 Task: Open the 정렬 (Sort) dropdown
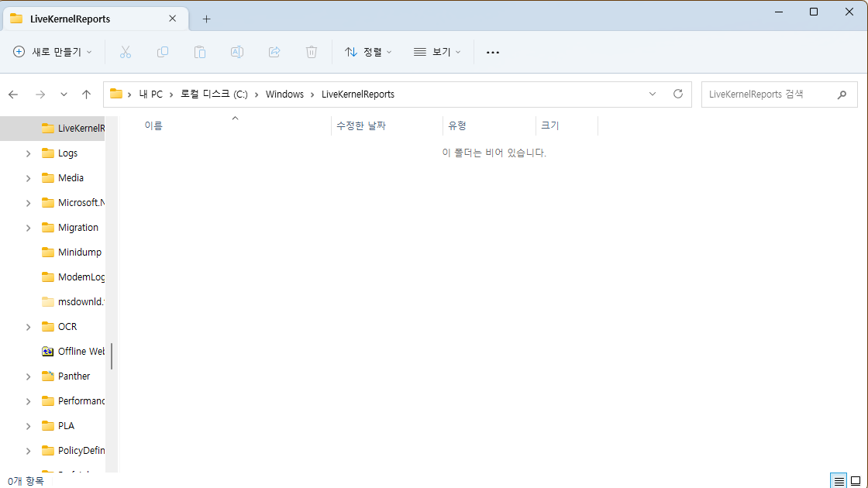[368, 52]
